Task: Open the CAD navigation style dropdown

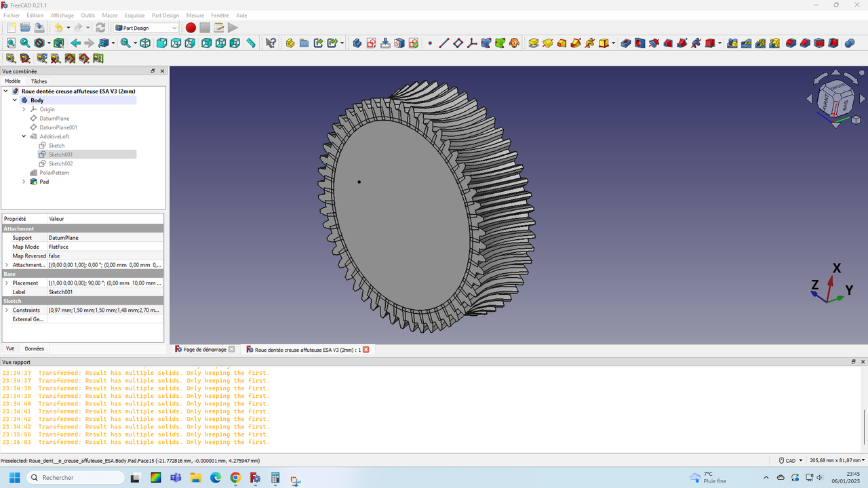Action: click(x=790, y=460)
